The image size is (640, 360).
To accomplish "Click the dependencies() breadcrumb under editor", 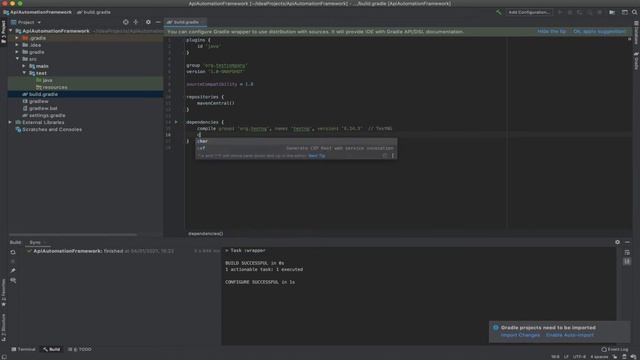I will [206, 234].
